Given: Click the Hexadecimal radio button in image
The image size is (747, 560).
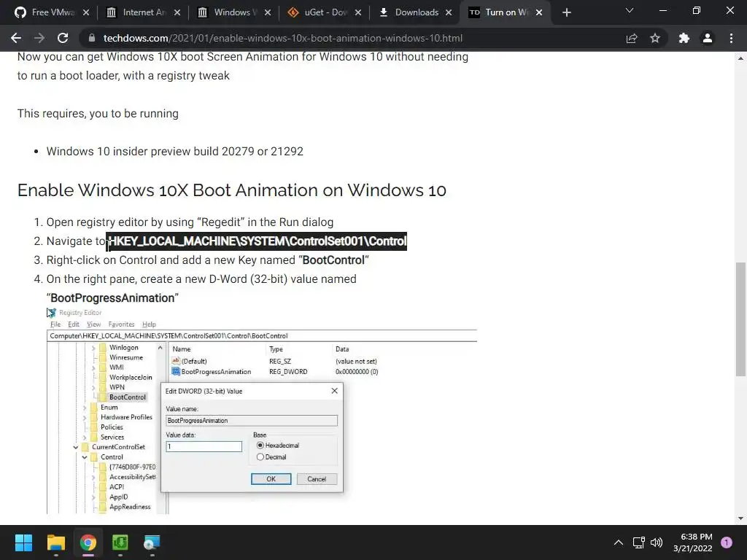Looking at the screenshot, I should 260,446.
